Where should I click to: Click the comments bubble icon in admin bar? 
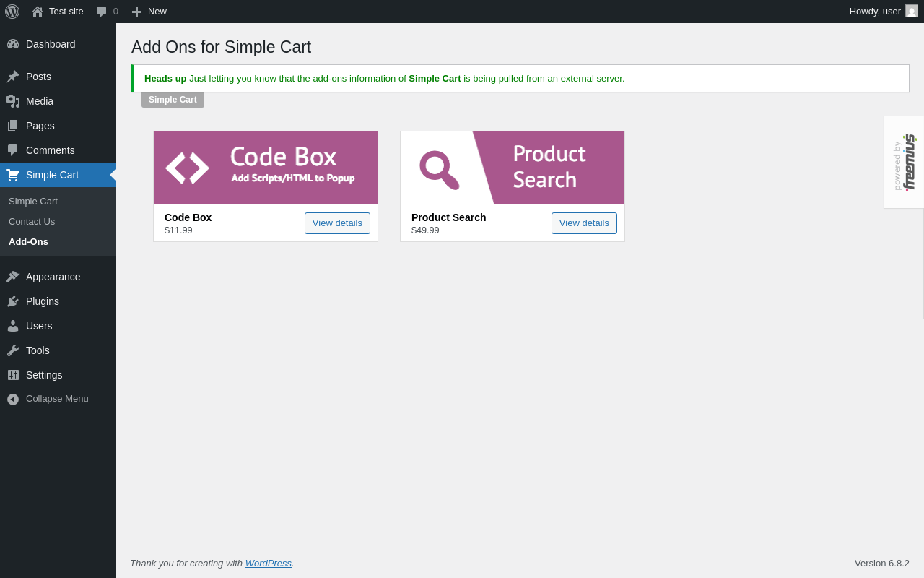(x=102, y=12)
